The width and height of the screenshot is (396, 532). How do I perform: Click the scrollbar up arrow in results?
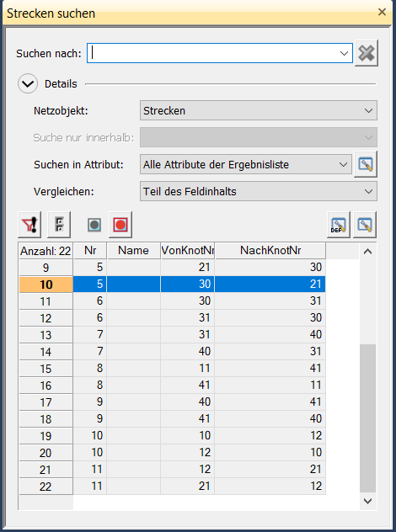click(x=367, y=252)
